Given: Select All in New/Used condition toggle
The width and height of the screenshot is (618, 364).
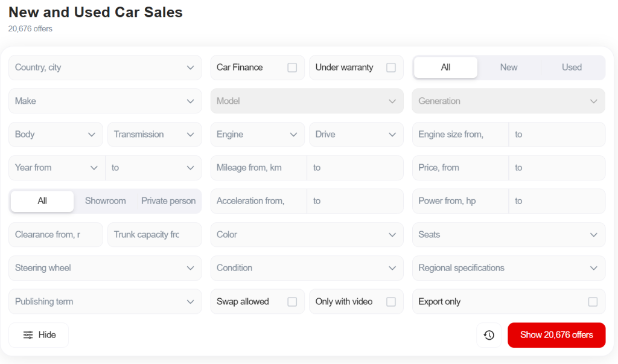Looking at the screenshot, I should 446,68.
